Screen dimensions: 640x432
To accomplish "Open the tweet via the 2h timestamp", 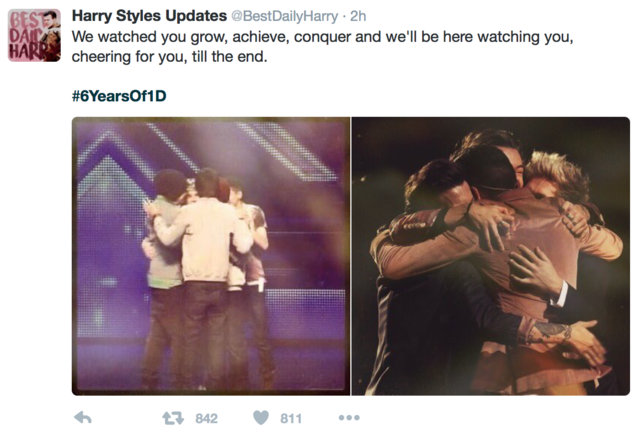I will point(358,16).
